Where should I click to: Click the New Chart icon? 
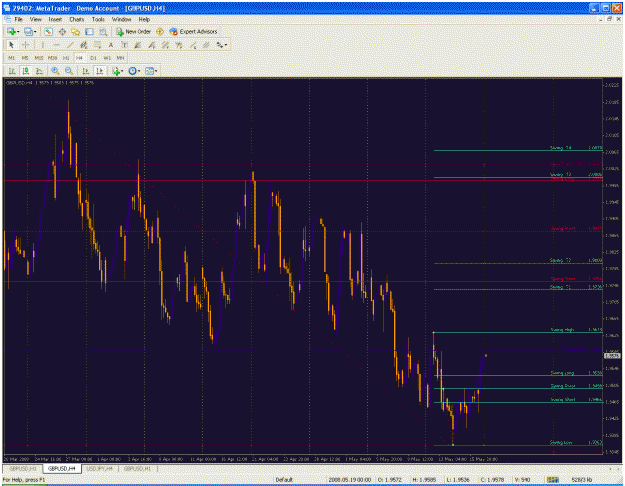11,31
